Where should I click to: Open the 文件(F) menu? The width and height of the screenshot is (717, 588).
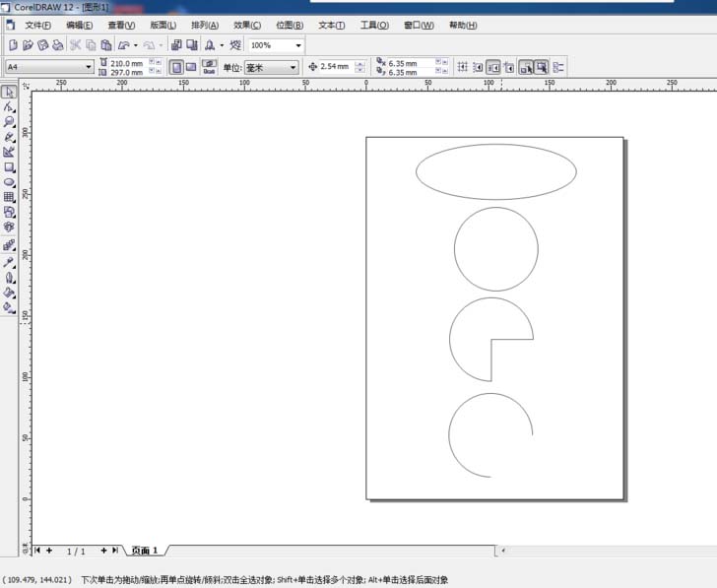tap(37, 25)
